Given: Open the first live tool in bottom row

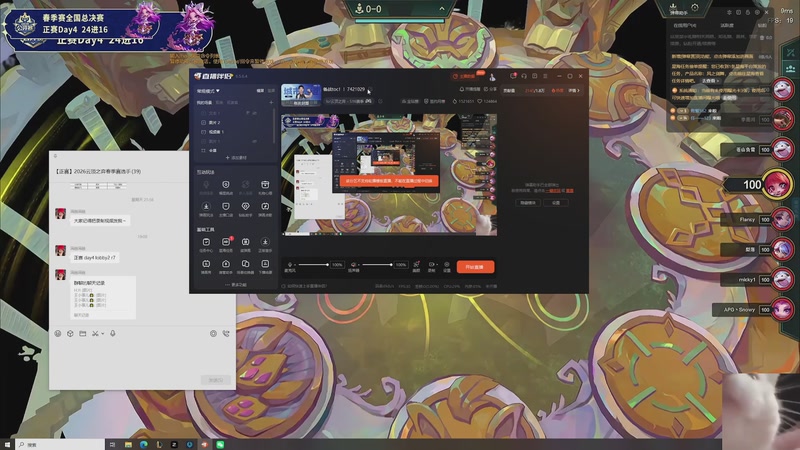Looking at the screenshot, I should pyautogui.click(x=206, y=266).
